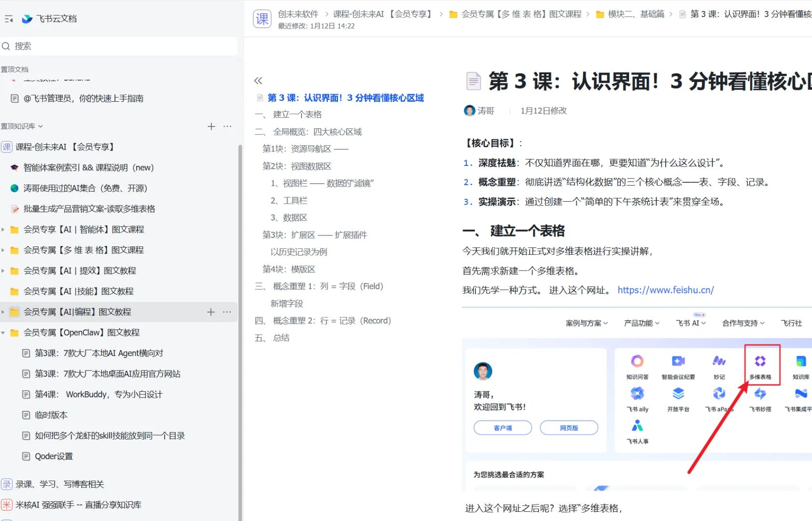Image resolution: width=812 pixels, height=521 pixels.
Task: Collapse the document outline panel
Action: pyautogui.click(x=258, y=81)
